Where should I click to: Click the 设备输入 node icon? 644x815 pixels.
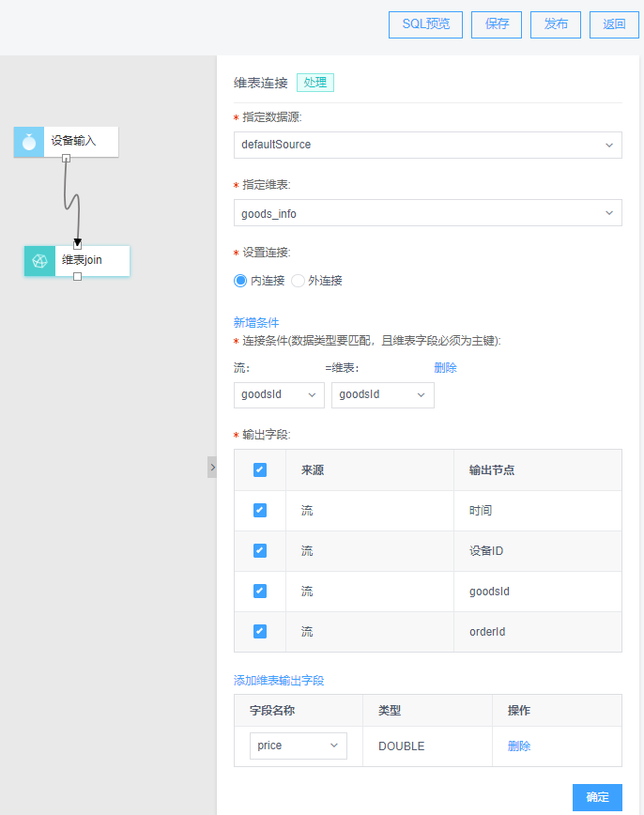(x=29, y=142)
